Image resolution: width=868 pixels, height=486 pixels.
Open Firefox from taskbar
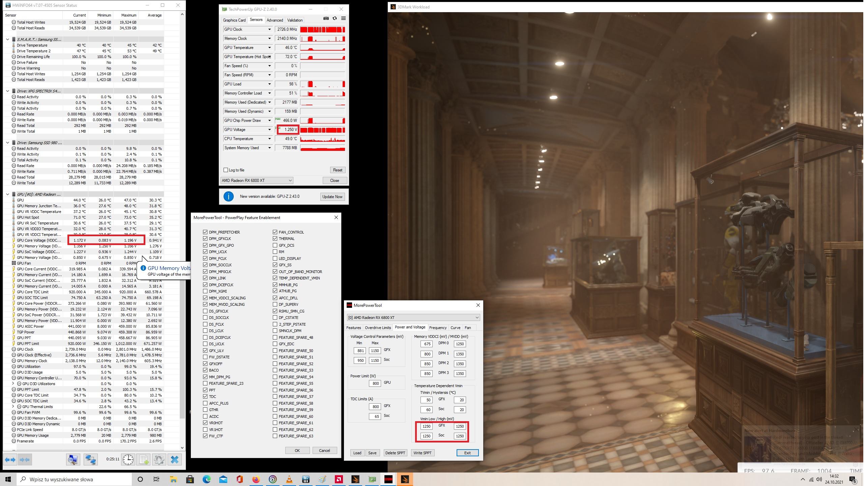click(x=256, y=479)
